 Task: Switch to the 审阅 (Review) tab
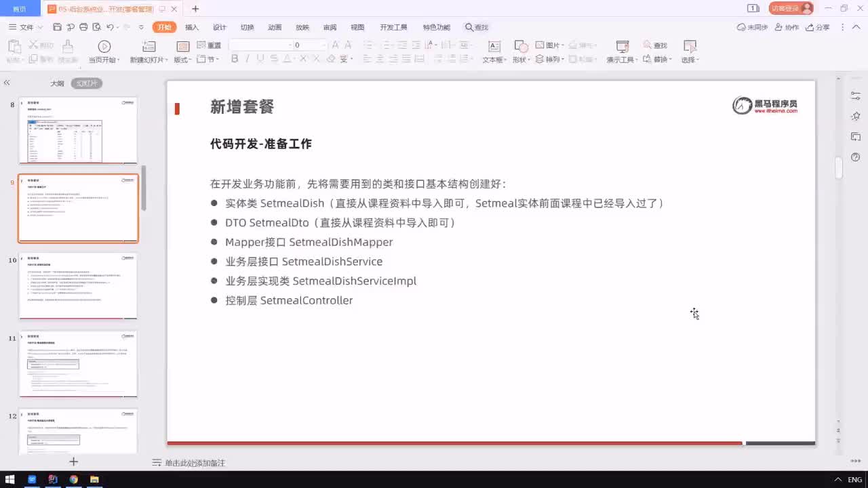[330, 27]
